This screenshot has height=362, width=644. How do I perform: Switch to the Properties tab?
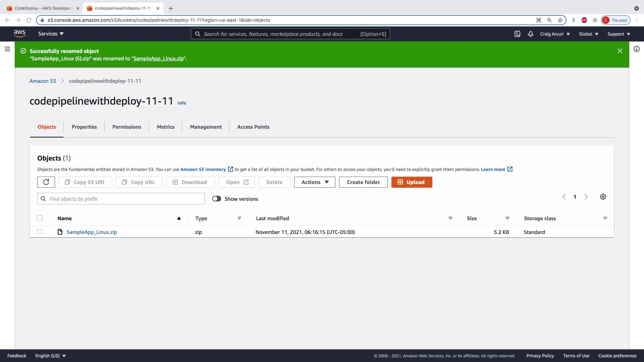pyautogui.click(x=84, y=127)
